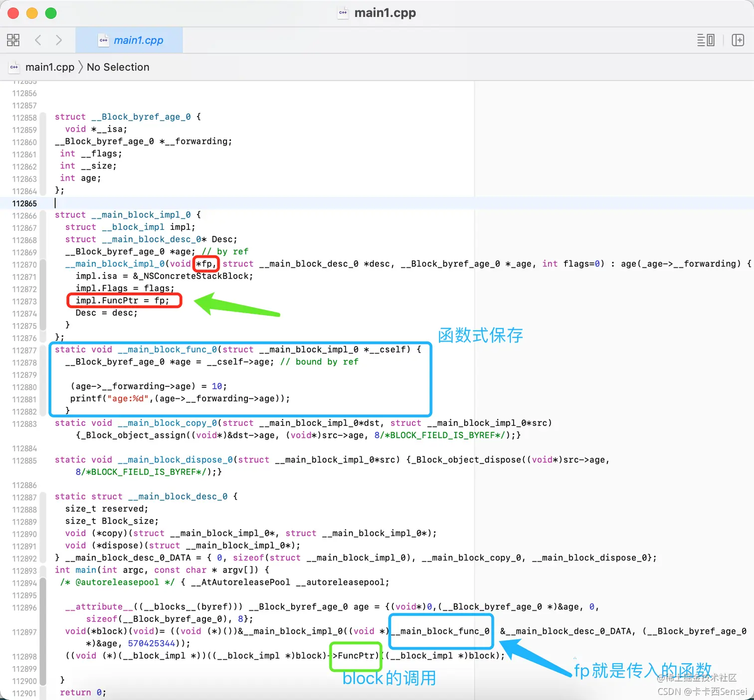Viewport: 754px width, 700px height.
Task: Open the No Selection jump bar menu
Action: point(118,67)
